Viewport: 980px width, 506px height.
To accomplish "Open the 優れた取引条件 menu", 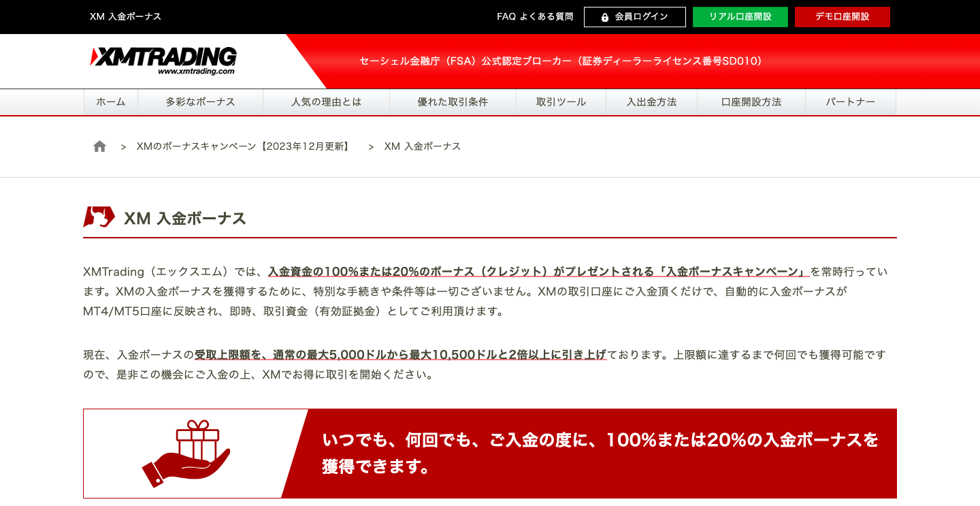I will [x=453, y=102].
